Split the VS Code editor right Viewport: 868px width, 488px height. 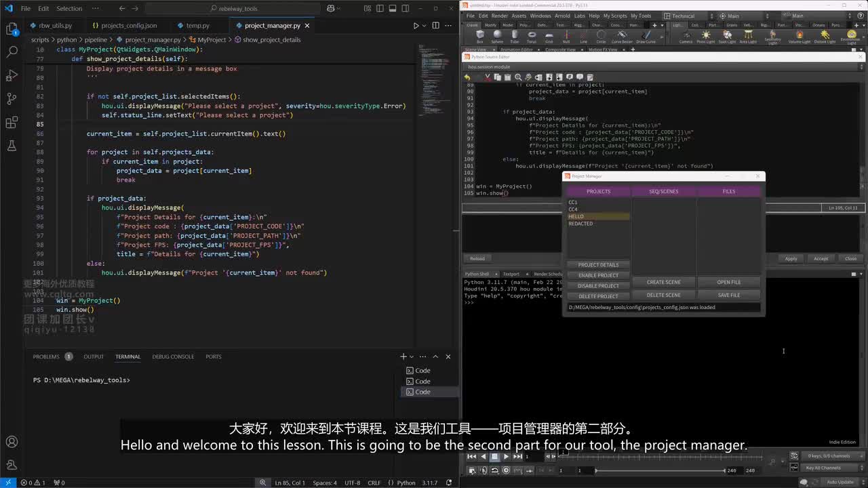(x=436, y=26)
